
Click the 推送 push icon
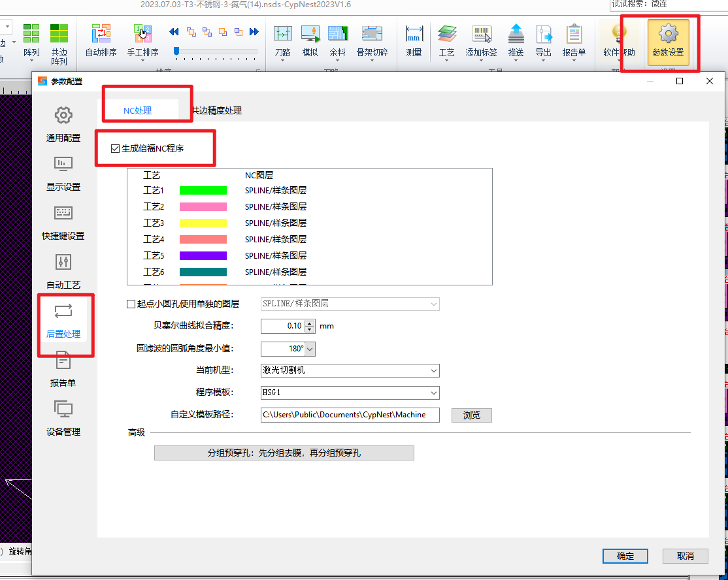click(x=516, y=35)
